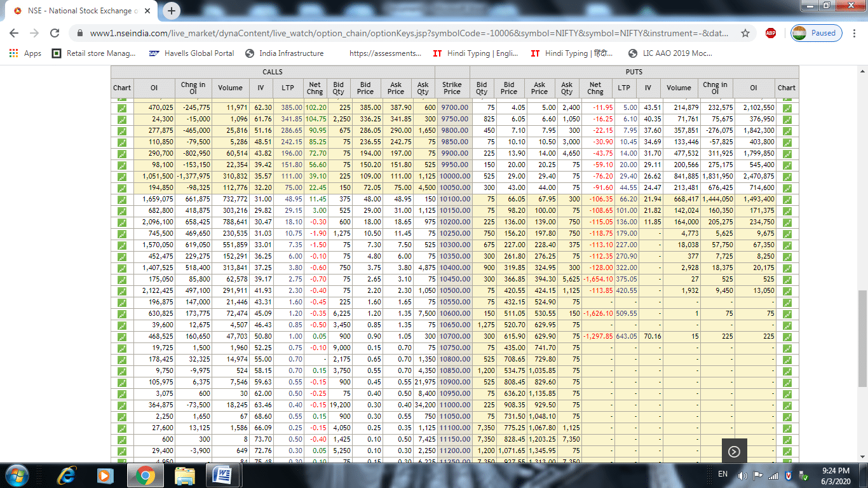
Task: Launch Internet Explorer from taskbar
Action: click(x=67, y=475)
